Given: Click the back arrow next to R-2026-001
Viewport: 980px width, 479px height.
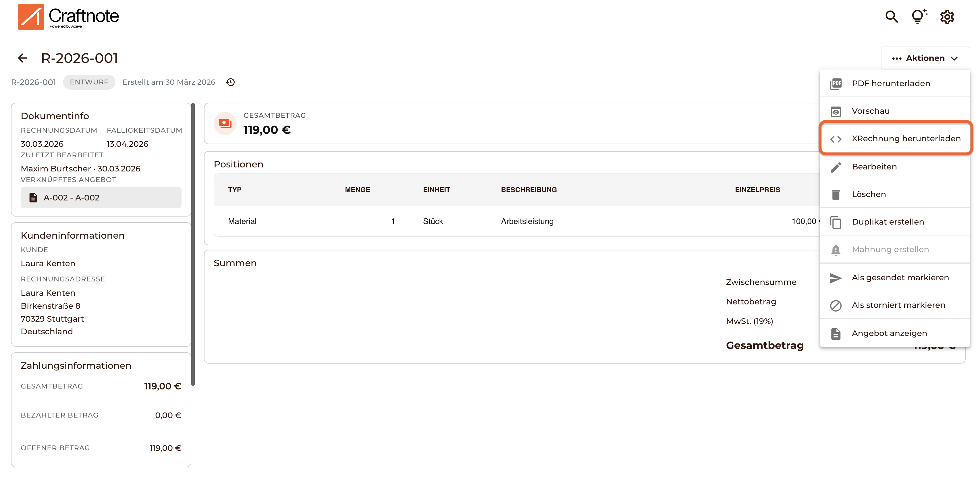Looking at the screenshot, I should pyautogui.click(x=22, y=58).
